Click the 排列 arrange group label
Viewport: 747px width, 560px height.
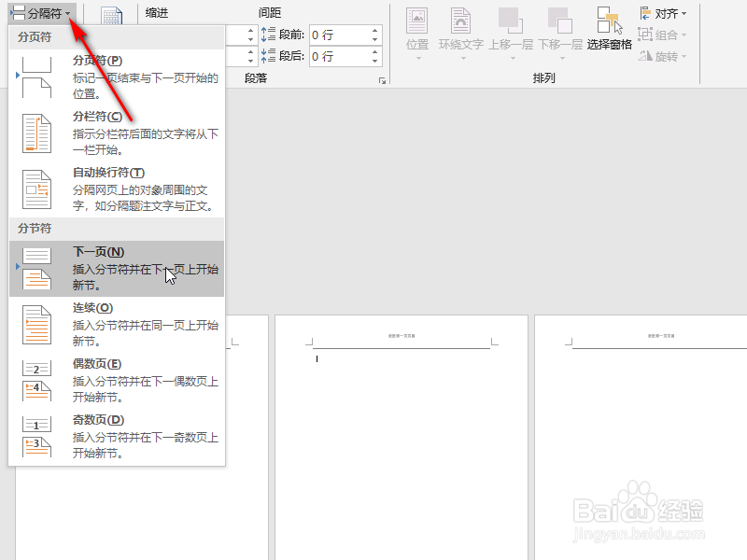coord(544,77)
